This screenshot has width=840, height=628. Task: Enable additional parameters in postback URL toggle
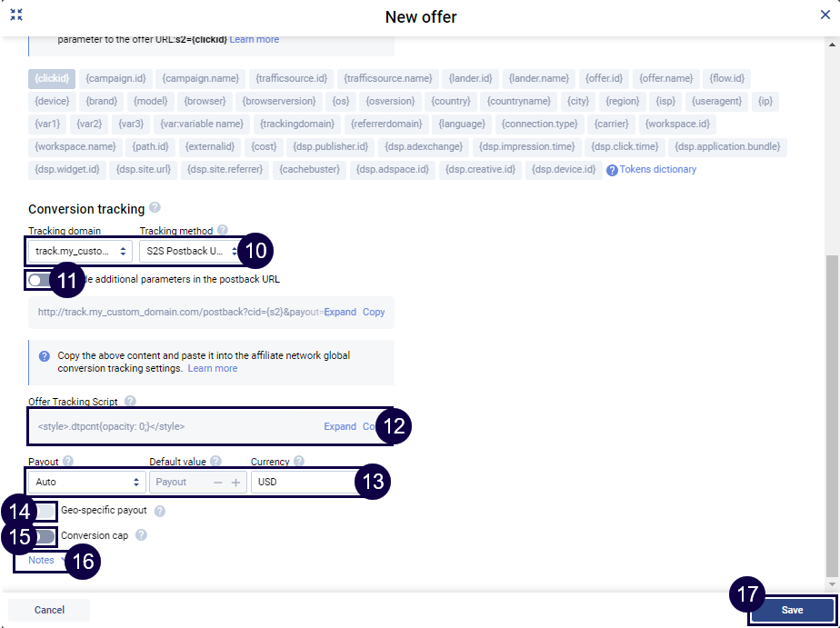[x=40, y=280]
